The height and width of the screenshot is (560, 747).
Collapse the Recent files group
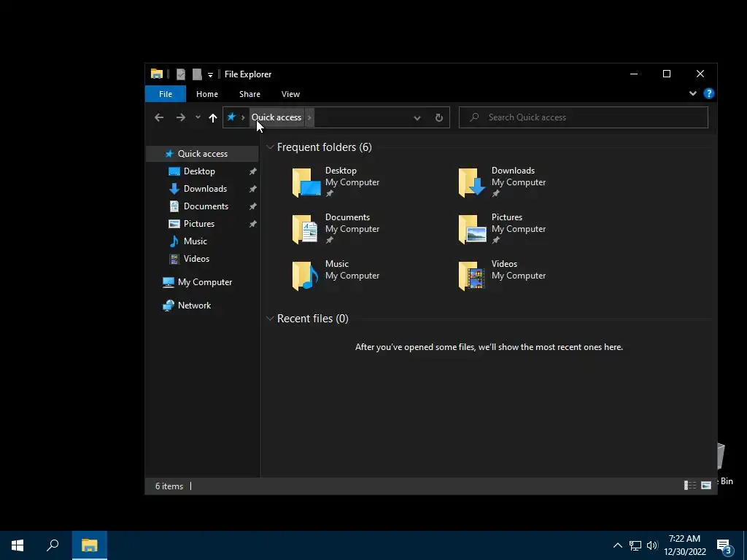pos(270,318)
